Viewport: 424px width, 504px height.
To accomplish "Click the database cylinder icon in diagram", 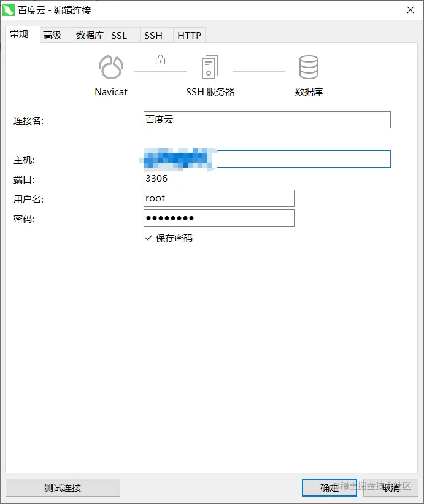I will (309, 67).
